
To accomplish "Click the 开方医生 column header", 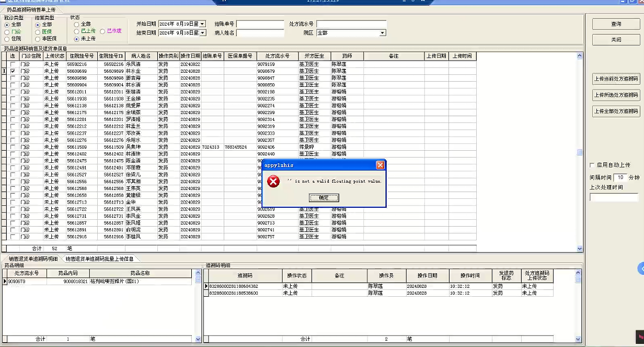I will point(314,56).
